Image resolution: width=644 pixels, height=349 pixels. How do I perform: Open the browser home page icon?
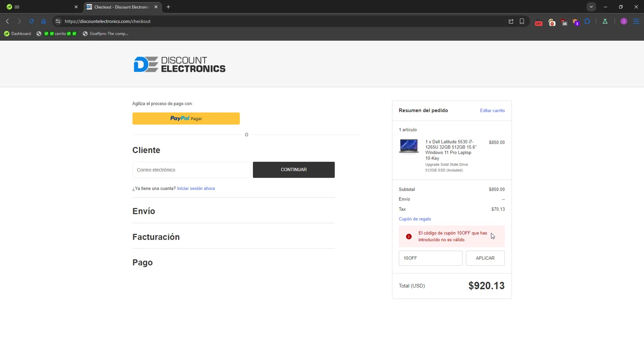[43, 21]
